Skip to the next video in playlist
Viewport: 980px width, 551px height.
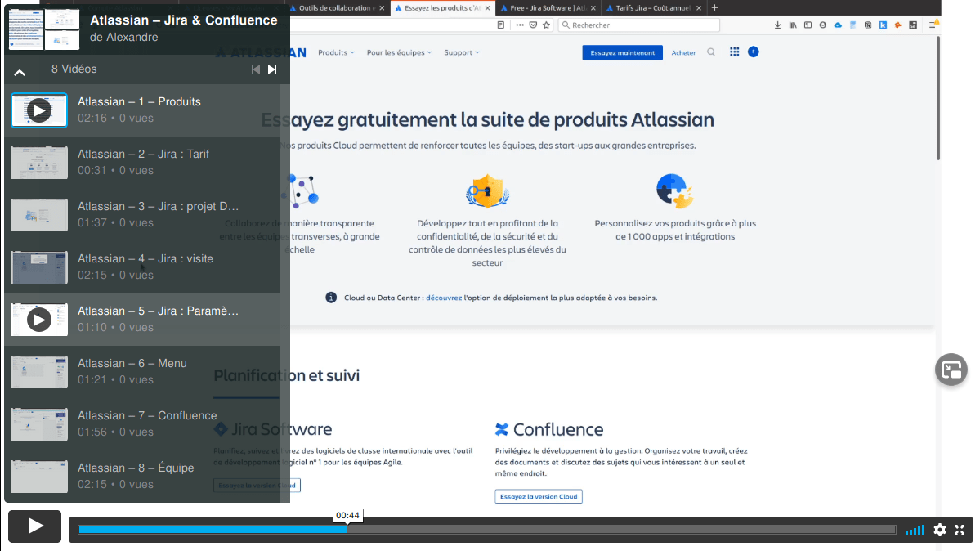click(272, 69)
